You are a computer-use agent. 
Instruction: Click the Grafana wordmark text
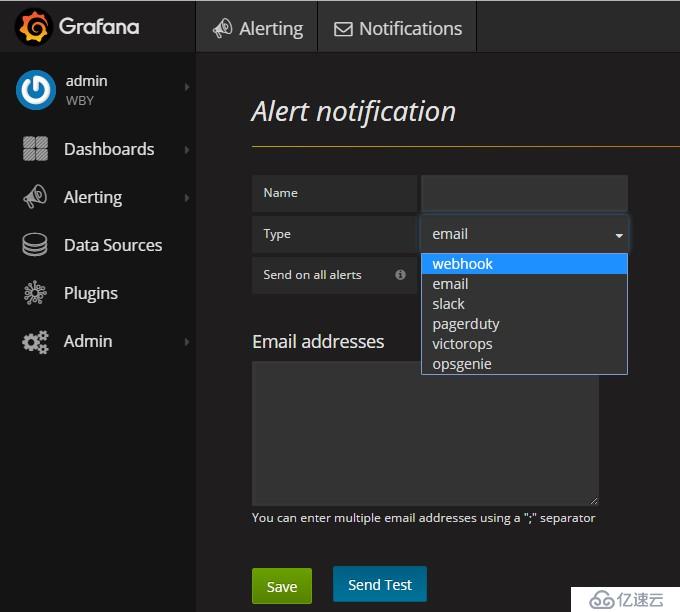pos(99,26)
